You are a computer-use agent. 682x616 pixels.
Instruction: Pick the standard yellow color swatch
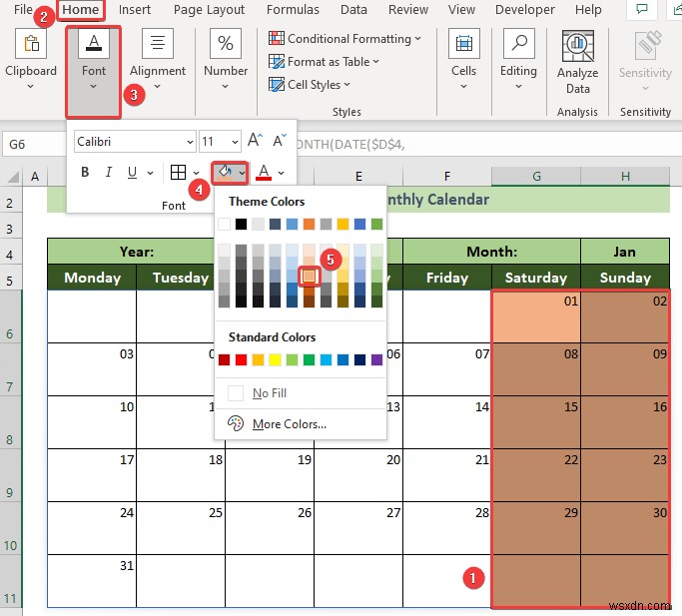275,359
